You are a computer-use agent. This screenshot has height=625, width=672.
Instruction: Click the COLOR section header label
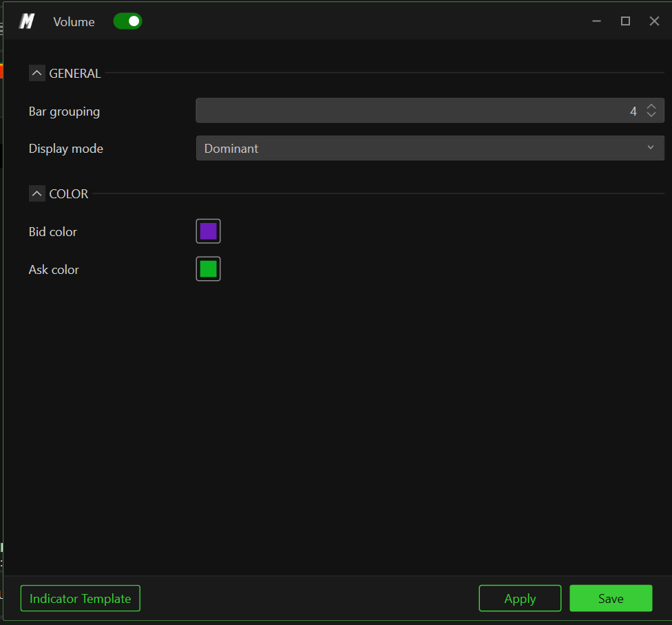click(69, 193)
